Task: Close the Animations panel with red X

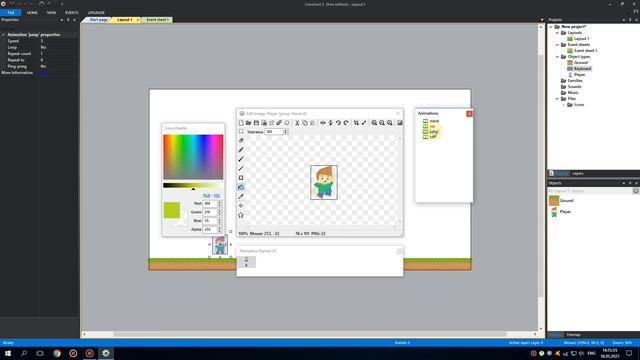Action: [469, 114]
